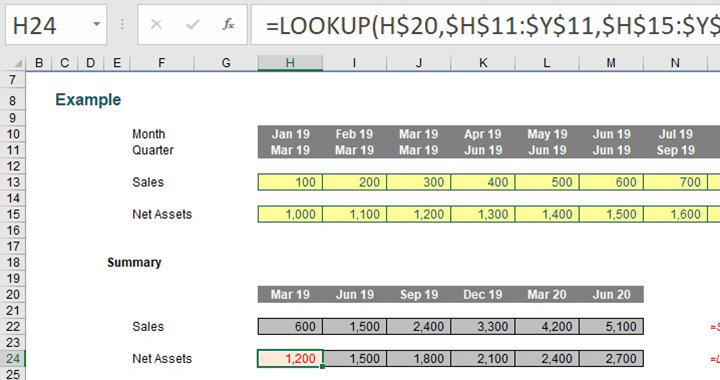Select the Jan 19 month cell
The image size is (720, 380).
[290, 134]
